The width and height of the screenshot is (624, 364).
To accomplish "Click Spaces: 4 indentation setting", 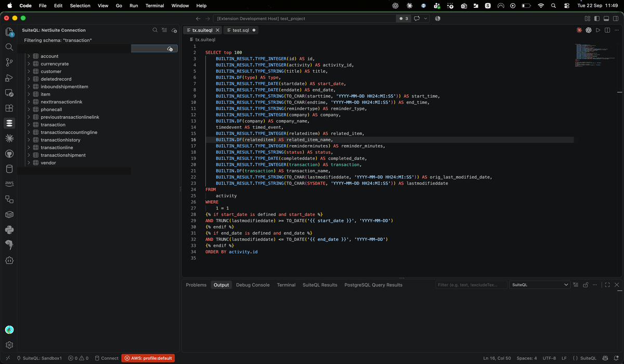I will (x=527, y=358).
